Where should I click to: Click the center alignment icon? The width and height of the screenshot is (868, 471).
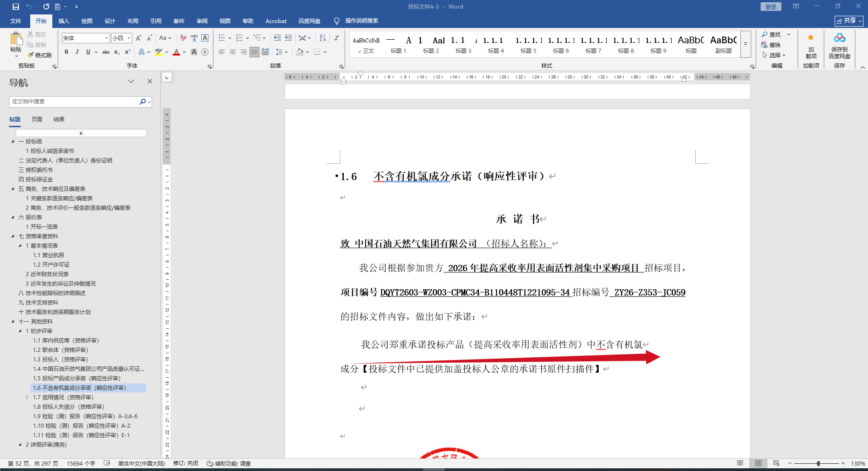click(233, 52)
